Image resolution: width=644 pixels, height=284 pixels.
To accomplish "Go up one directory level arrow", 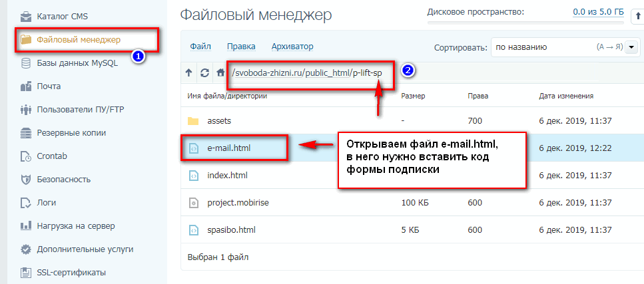I will pos(188,73).
